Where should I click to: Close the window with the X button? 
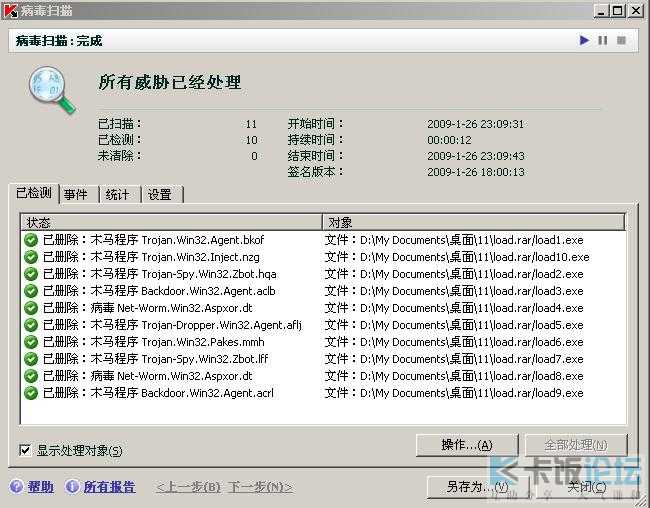635,10
